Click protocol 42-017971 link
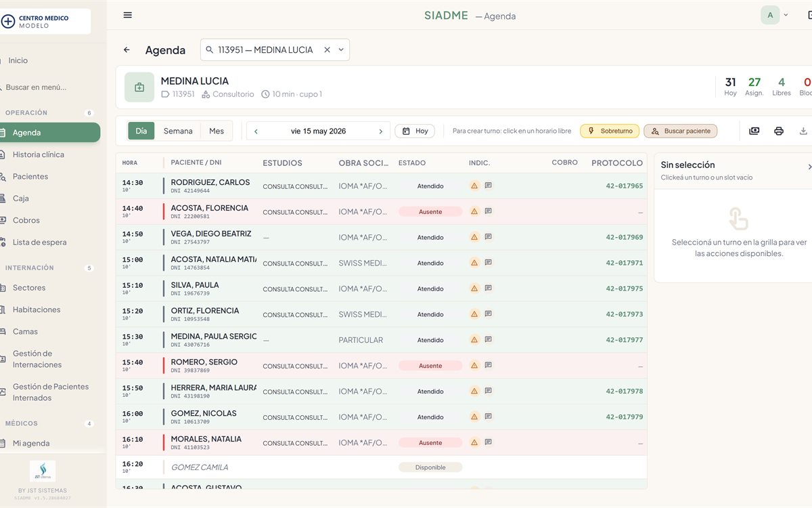The width and height of the screenshot is (812, 508). [624, 263]
